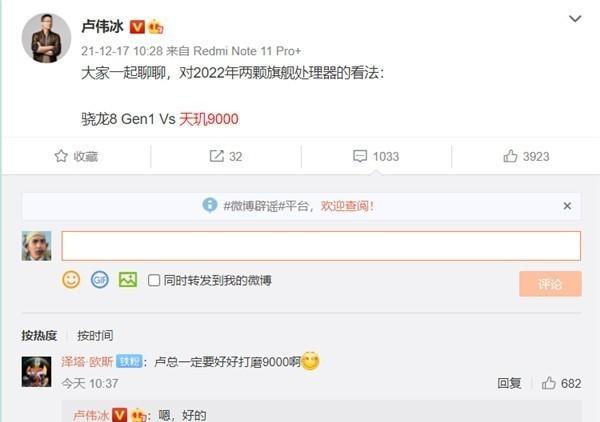Screen dimensions: 600x422
Task: Focus the comment text input box
Action: (321, 246)
